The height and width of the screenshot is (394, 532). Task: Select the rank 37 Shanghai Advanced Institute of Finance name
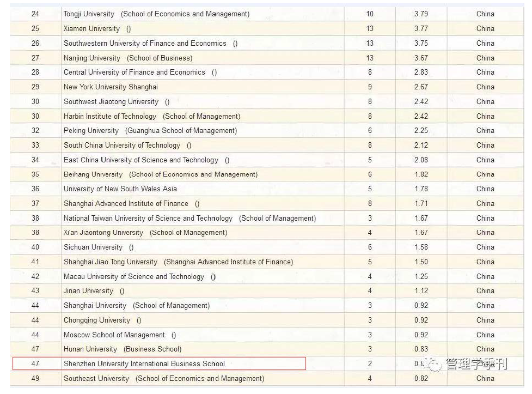point(131,203)
